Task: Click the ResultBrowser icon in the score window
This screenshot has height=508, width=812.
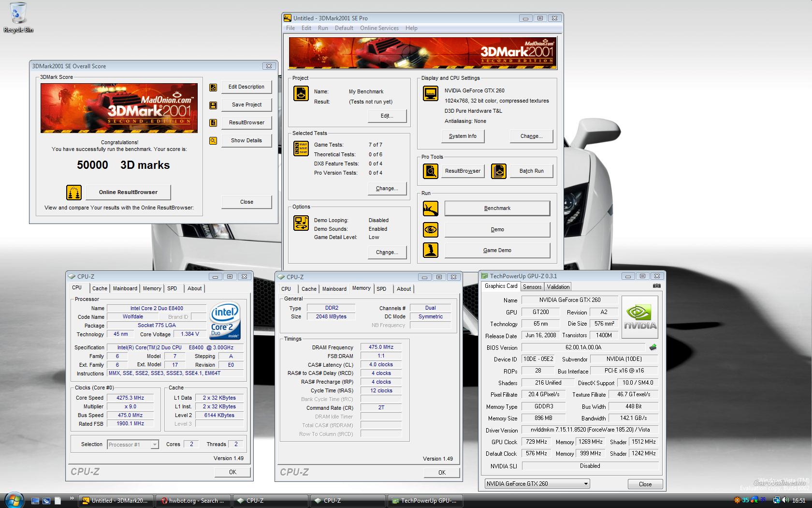Action: click(x=213, y=123)
